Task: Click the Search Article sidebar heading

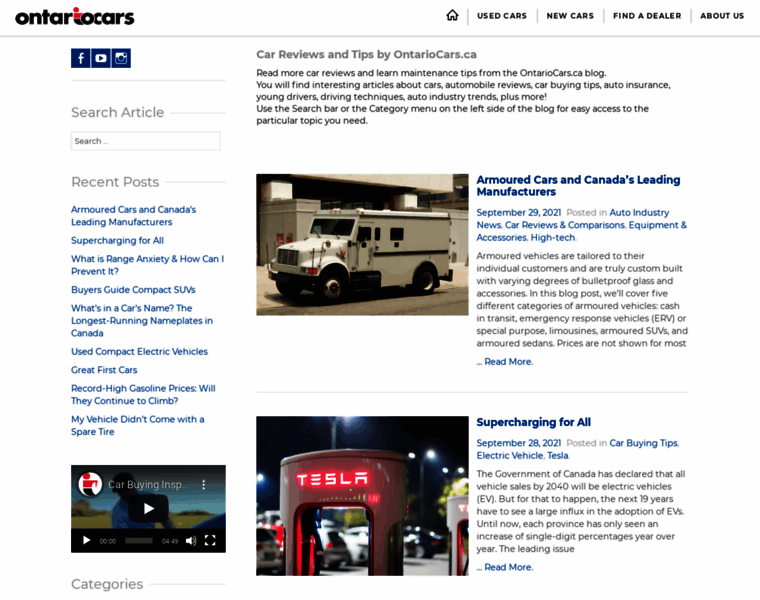Action: click(117, 112)
